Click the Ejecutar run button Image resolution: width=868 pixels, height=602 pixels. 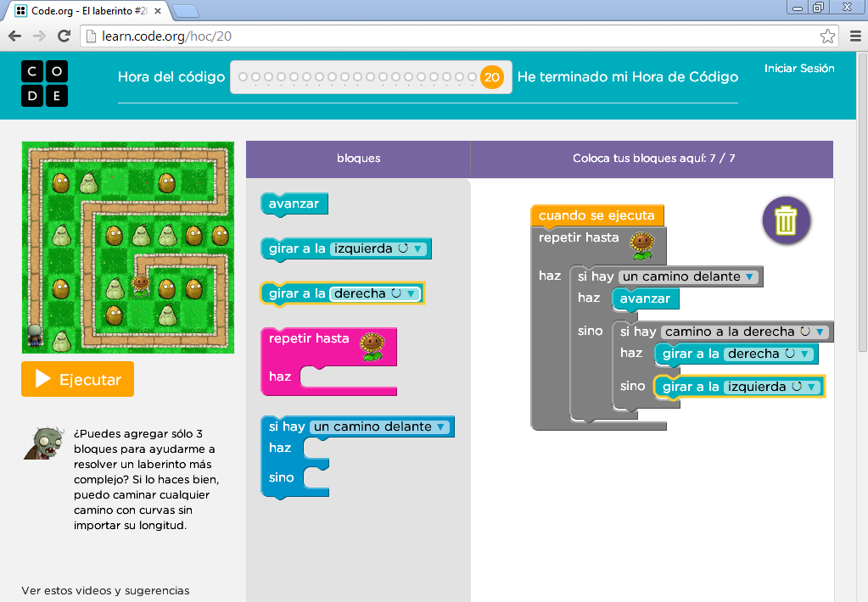[x=77, y=379]
